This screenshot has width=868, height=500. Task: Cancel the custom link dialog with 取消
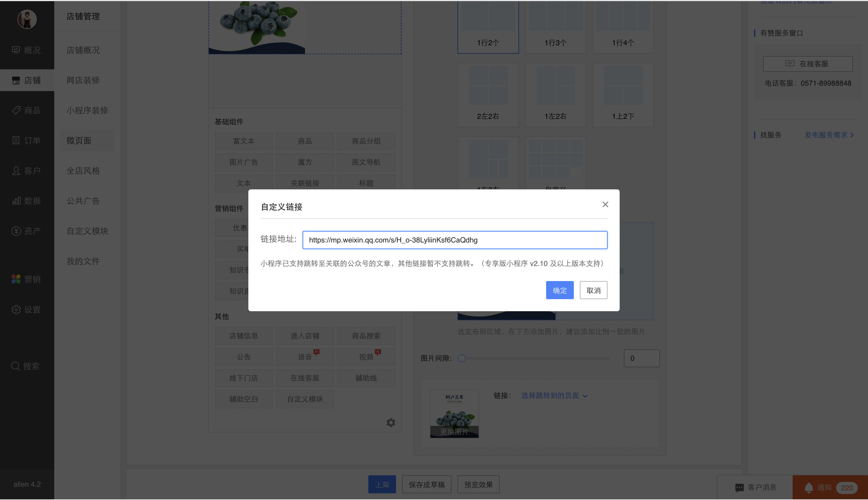point(593,290)
